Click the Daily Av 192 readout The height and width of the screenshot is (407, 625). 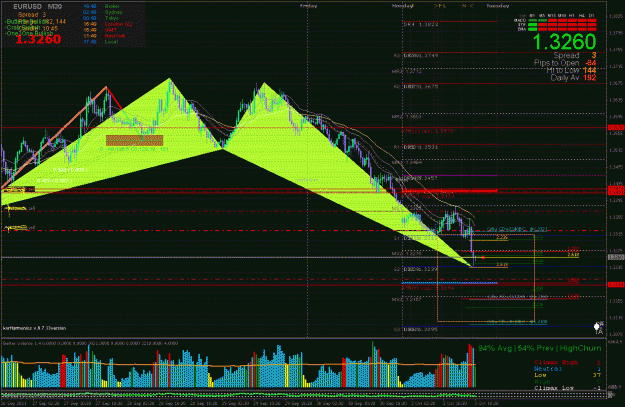point(573,78)
